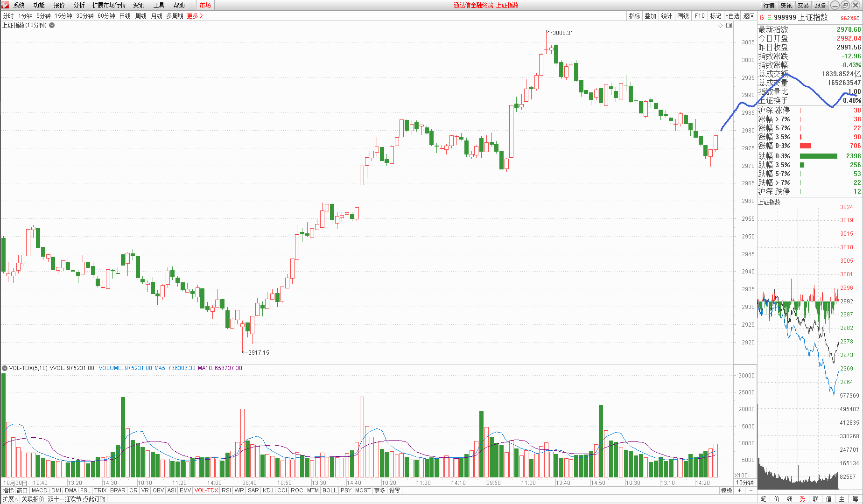Click the TDX app logo icon
This screenshot has height=504, width=863.
click(5, 5)
